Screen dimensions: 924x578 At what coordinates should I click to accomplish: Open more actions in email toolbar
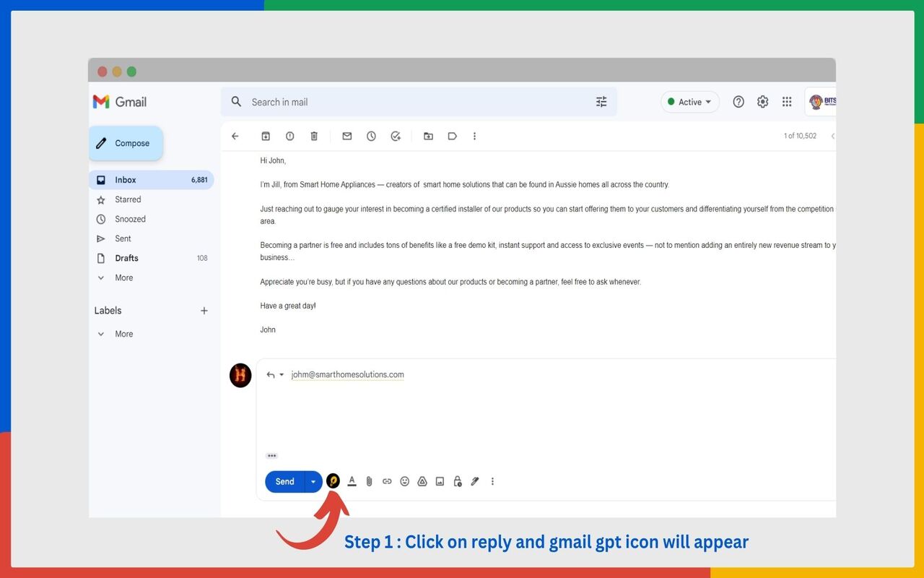coord(474,136)
